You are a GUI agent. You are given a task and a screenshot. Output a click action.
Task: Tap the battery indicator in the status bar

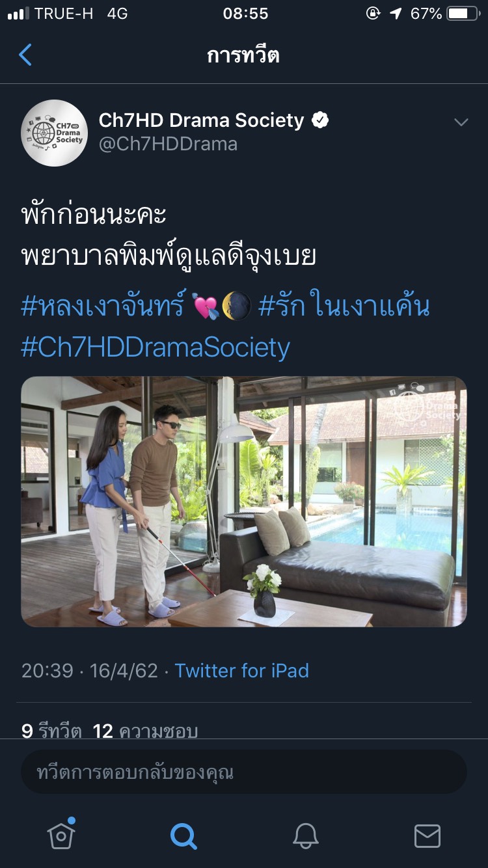click(x=463, y=14)
